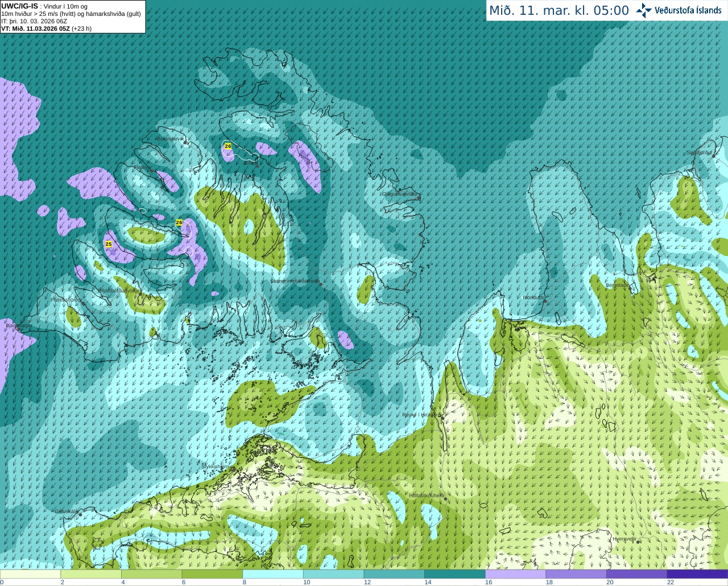This screenshot has width=728, height=586.
Task: Click the Blönduós station label
Action: [533, 298]
